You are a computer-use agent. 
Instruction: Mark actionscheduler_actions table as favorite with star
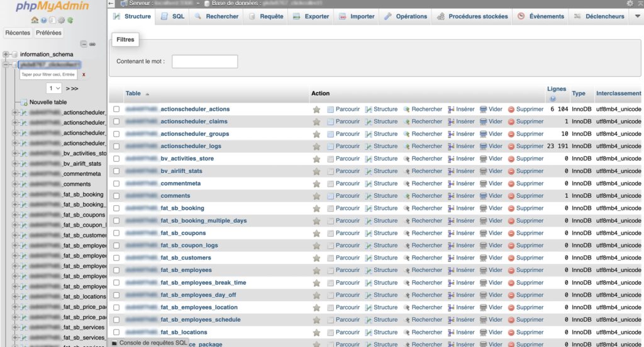coord(316,110)
